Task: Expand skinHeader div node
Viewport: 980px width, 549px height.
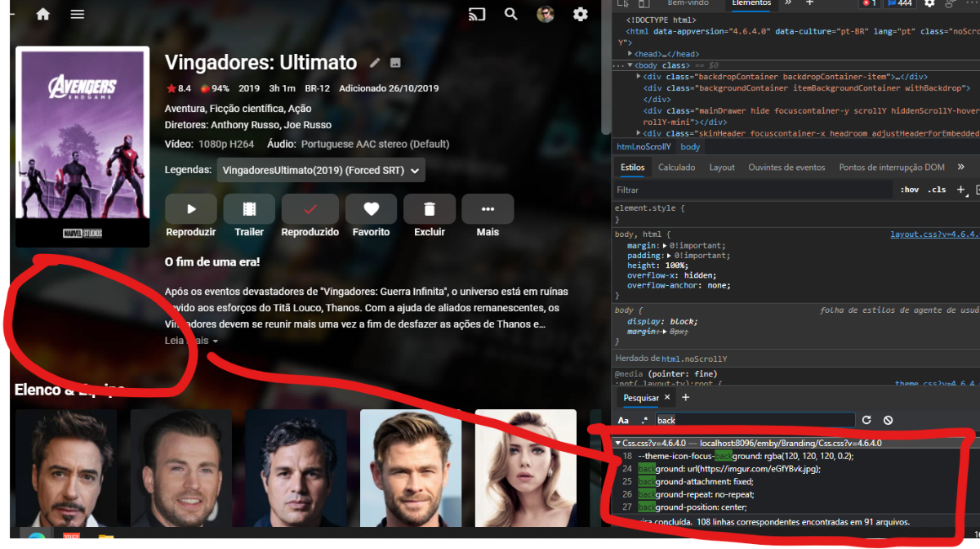Action: (639, 133)
